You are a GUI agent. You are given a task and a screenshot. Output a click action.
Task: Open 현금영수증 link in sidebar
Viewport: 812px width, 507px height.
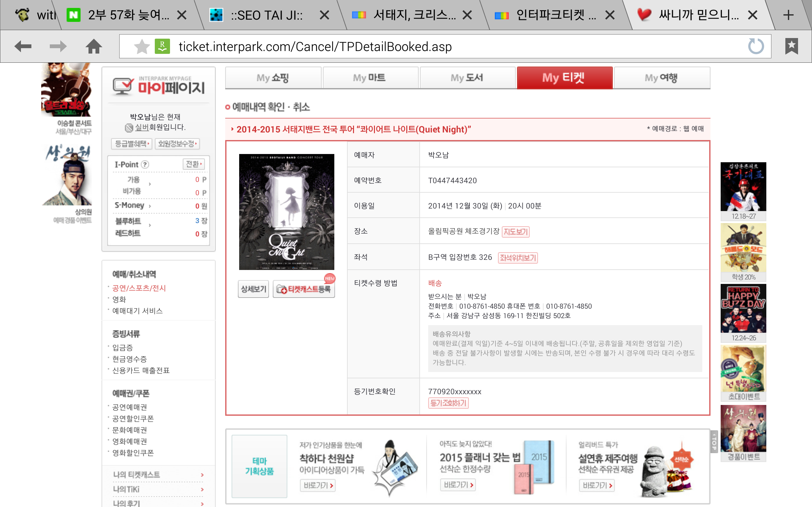click(129, 359)
